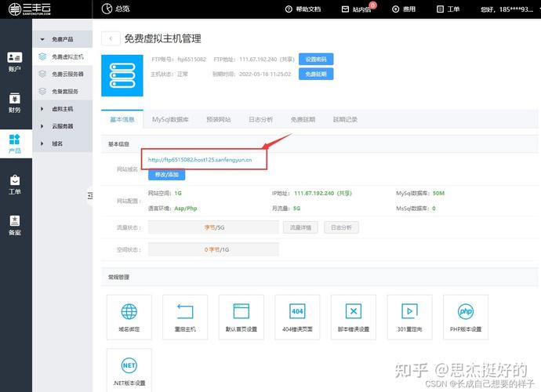Open 账户 in the left sidebar
The width and height of the screenshot is (541, 392).
[15, 62]
